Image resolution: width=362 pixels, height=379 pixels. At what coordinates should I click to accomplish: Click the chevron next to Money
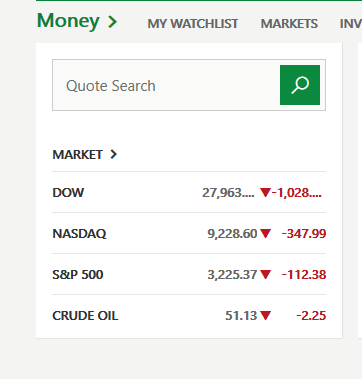tap(113, 22)
